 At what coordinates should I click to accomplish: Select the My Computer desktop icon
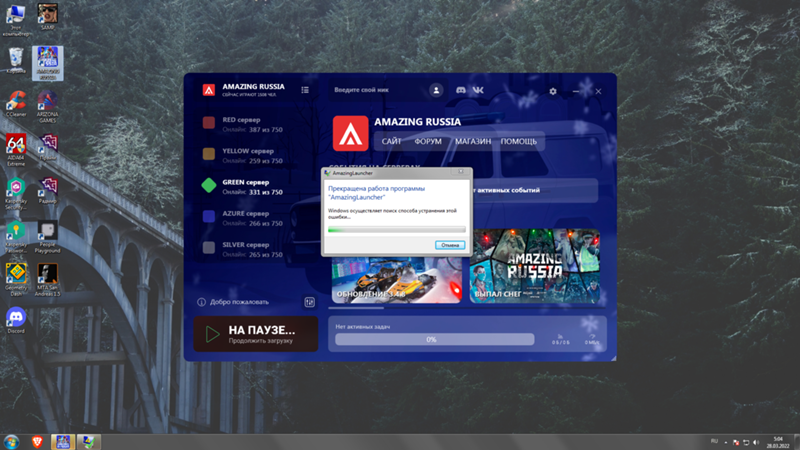pos(16,20)
